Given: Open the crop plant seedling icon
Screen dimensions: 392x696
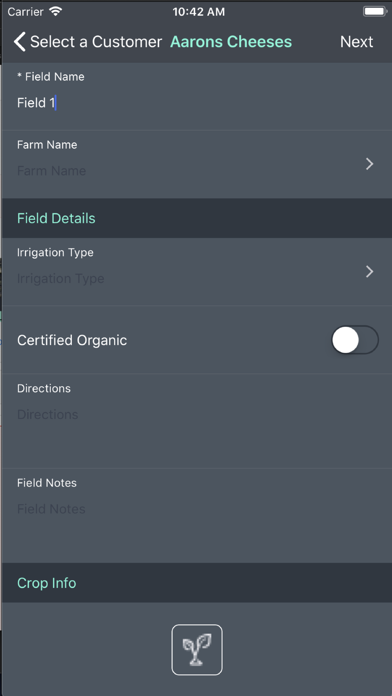Looking at the screenshot, I should [197, 650].
